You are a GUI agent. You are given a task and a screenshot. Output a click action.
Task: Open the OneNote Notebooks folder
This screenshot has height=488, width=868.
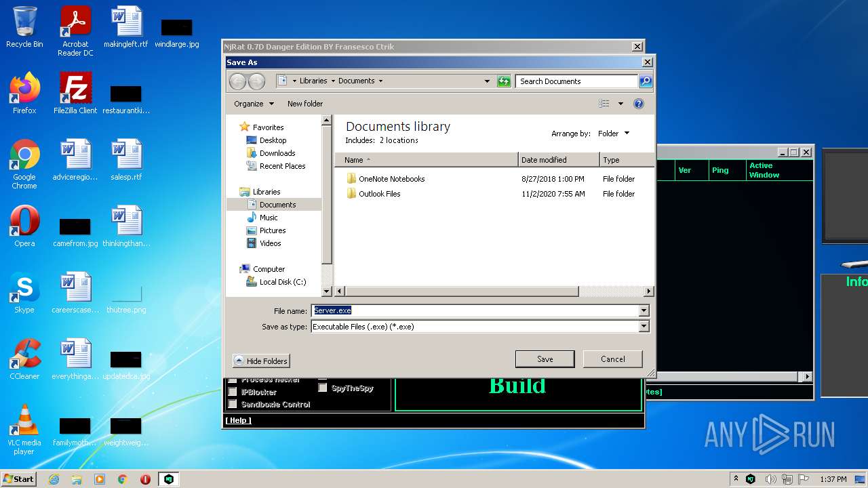(391, 179)
